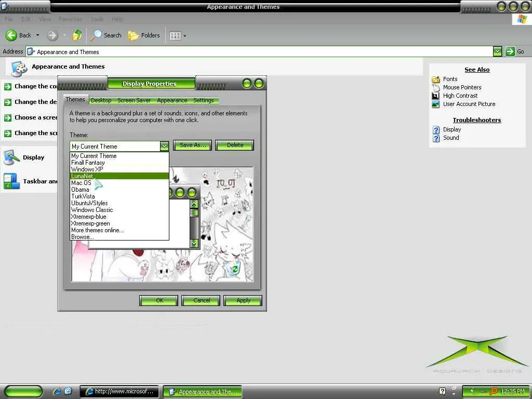Click the taskbar clock showing 12:35 PM
Screen dimensions: 532x399
(512, 391)
